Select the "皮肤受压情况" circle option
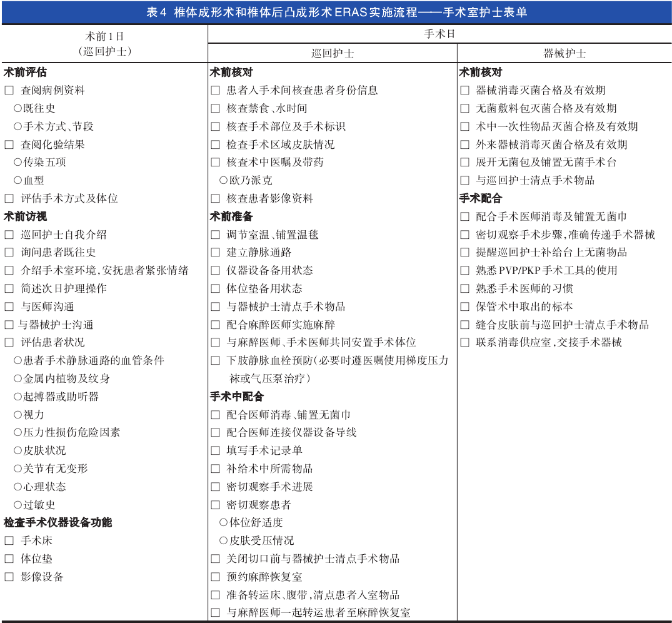 223,540
